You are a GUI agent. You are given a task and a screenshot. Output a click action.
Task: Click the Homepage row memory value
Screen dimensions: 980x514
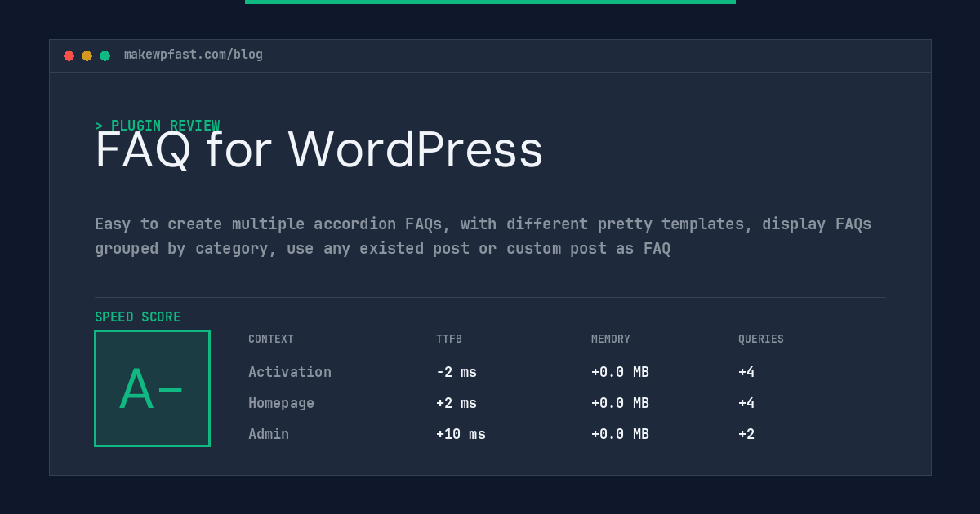(620, 403)
